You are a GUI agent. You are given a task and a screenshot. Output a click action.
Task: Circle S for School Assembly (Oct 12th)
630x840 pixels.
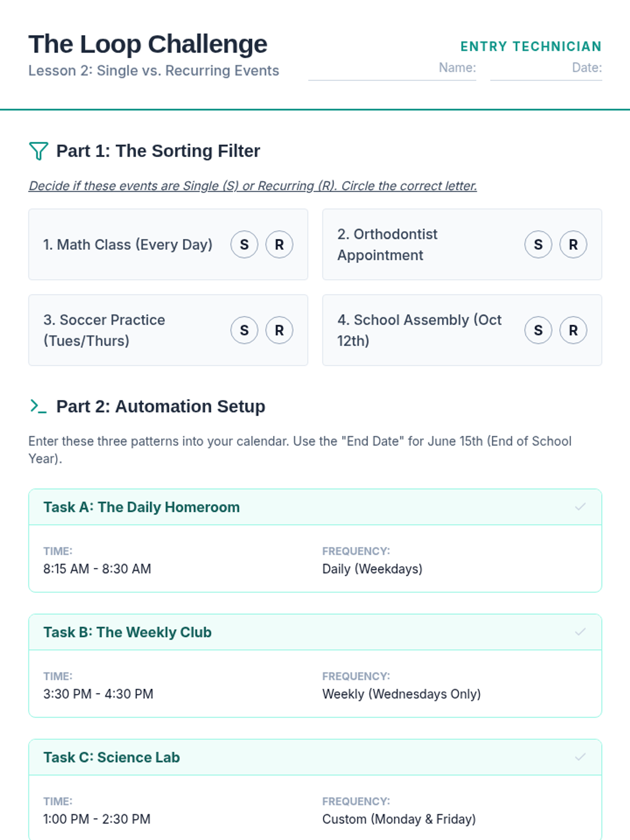pyautogui.click(x=538, y=330)
